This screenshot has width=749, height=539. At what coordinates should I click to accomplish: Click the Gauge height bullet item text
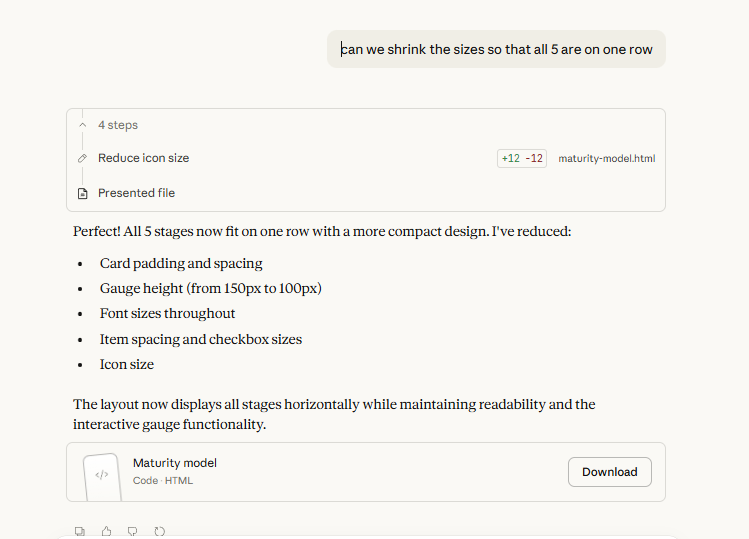pos(210,288)
